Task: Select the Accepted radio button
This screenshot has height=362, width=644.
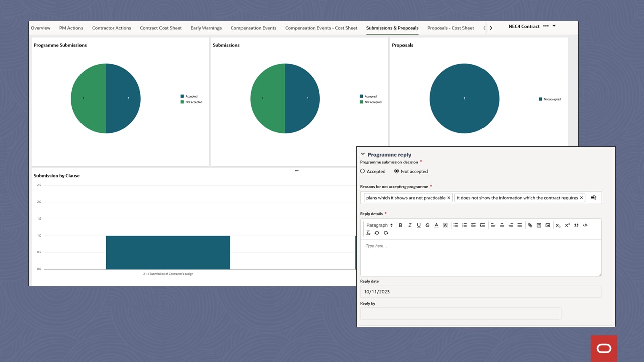Action: click(x=363, y=171)
